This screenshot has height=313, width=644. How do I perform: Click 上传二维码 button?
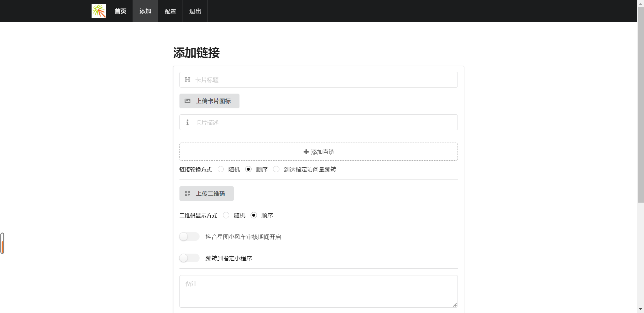(206, 194)
